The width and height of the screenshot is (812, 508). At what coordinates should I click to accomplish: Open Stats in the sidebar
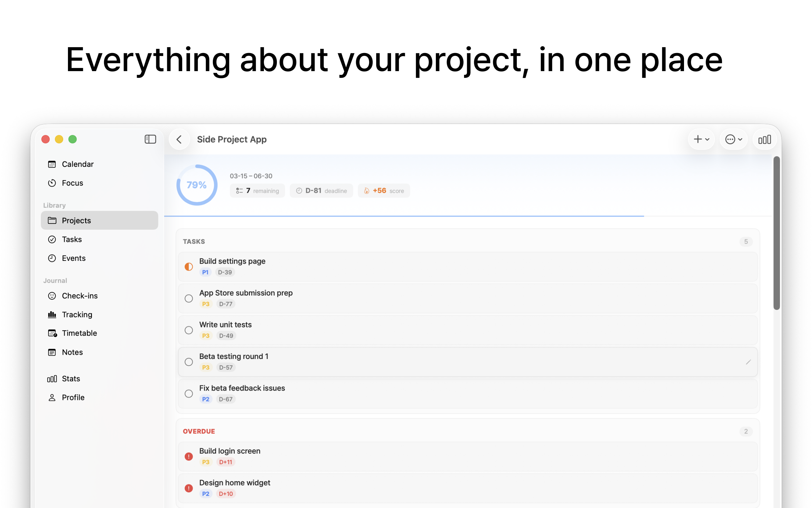(x=99, y=379)
